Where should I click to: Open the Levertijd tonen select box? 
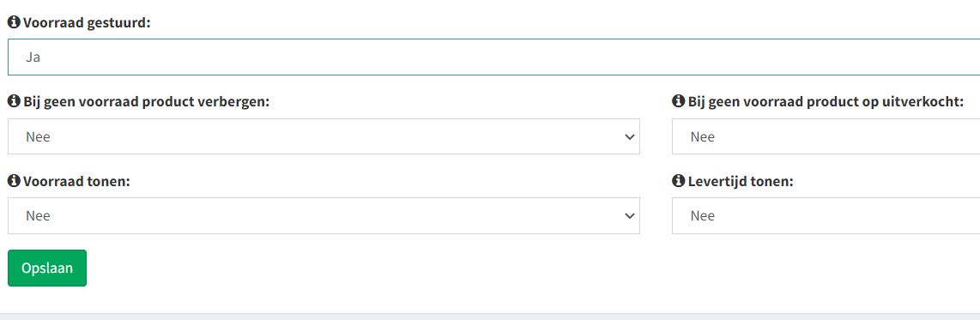coord(826,215)
